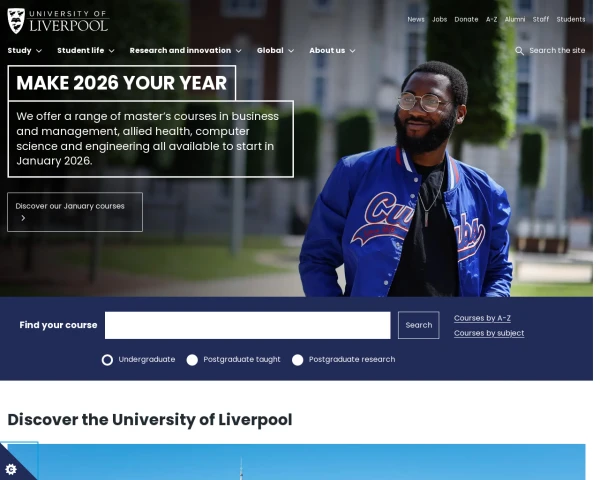Open the News link in top bar
The width and height of the screenshot is (600, 480).
pos(416,20)
